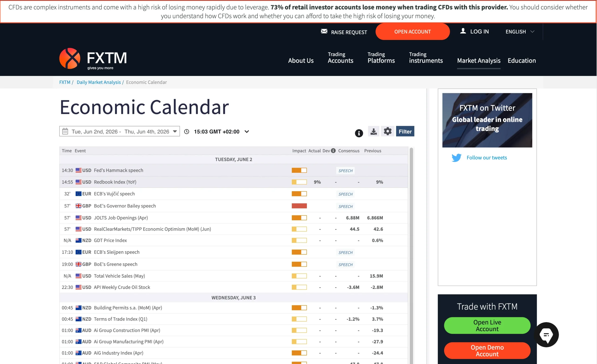
Task: Download the calendar data
Action: click(374, 131)
